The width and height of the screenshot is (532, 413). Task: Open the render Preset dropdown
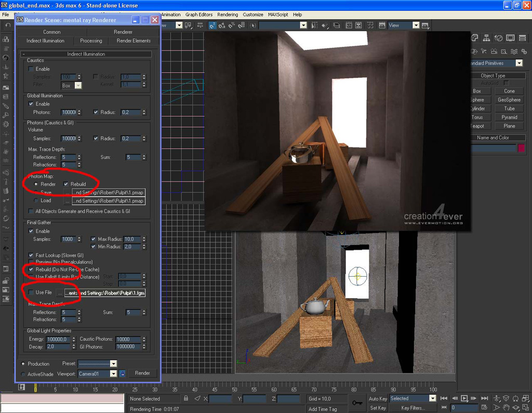click(x=113, y=364)
